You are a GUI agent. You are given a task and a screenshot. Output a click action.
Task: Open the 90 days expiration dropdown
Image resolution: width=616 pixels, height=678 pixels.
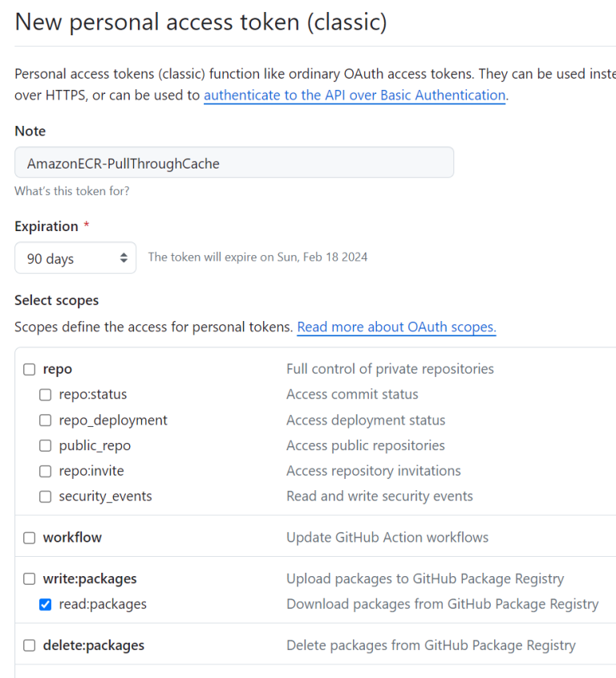(x=75, y=258)
